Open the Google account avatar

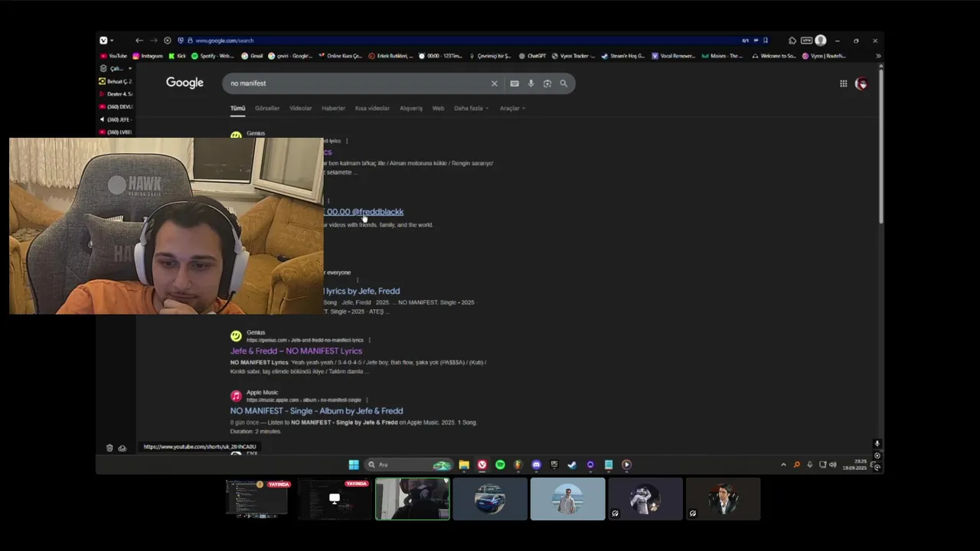pos(861,83)
